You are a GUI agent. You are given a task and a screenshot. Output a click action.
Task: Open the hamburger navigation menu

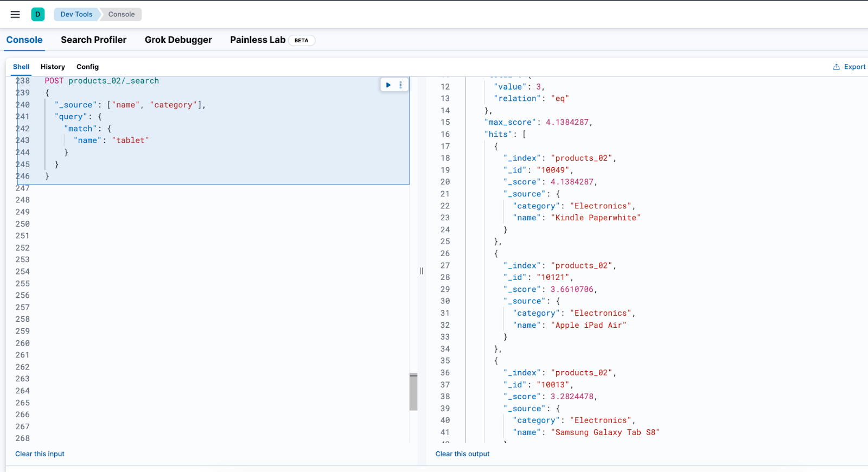(15, 15)
